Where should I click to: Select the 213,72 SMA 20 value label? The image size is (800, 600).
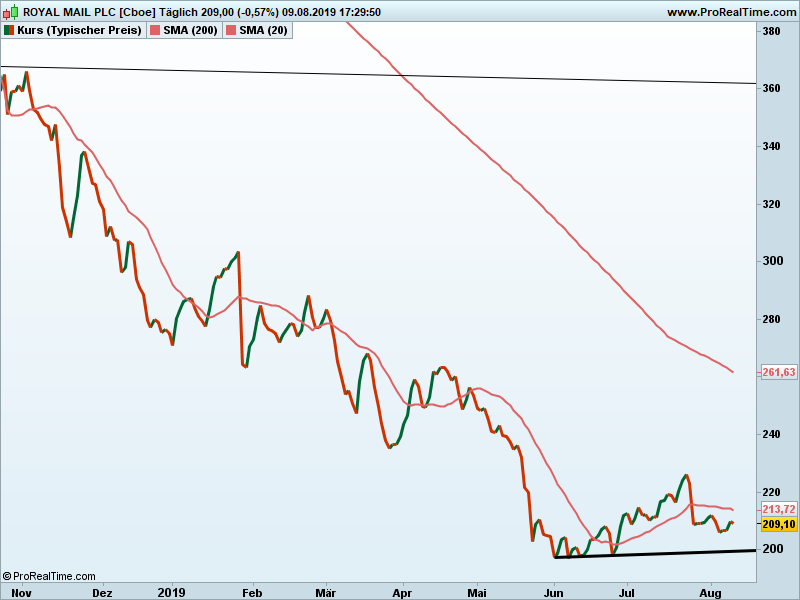778,510
